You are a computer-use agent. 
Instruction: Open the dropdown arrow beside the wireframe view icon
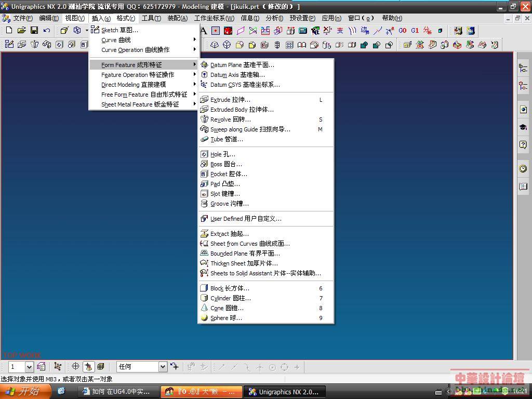[87, 31]
